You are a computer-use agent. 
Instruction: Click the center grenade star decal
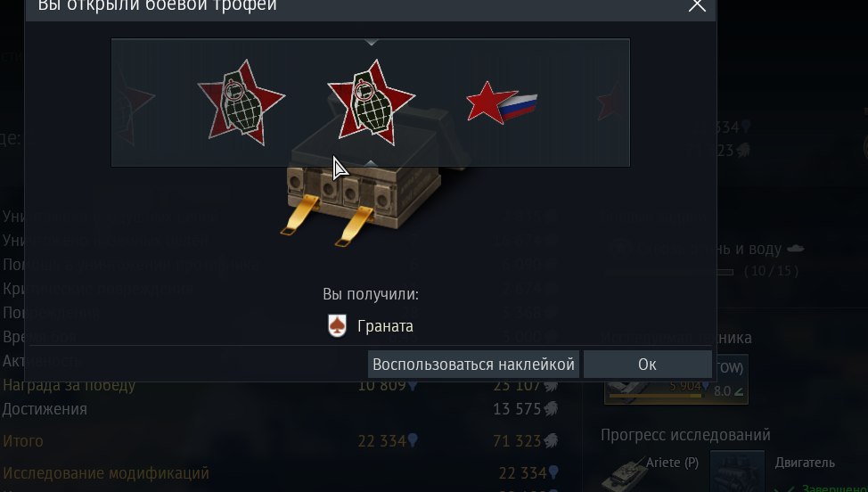372,102
